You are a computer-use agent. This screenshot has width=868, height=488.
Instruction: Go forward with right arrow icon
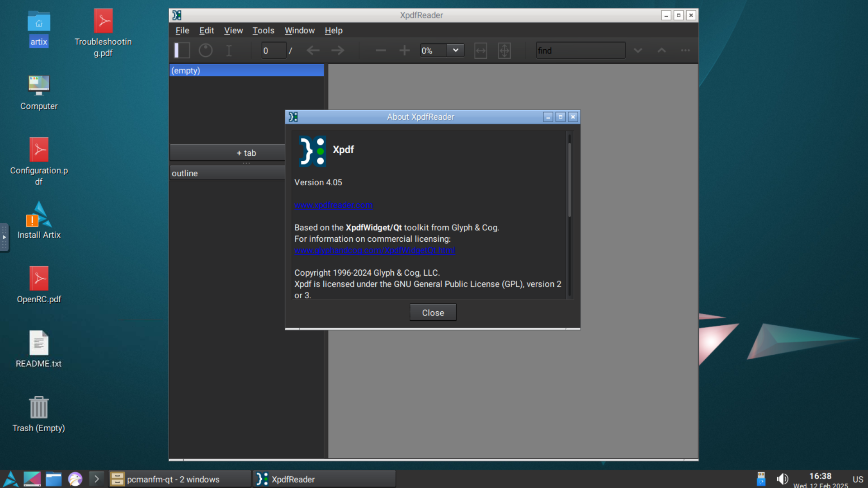coord(337,50)
